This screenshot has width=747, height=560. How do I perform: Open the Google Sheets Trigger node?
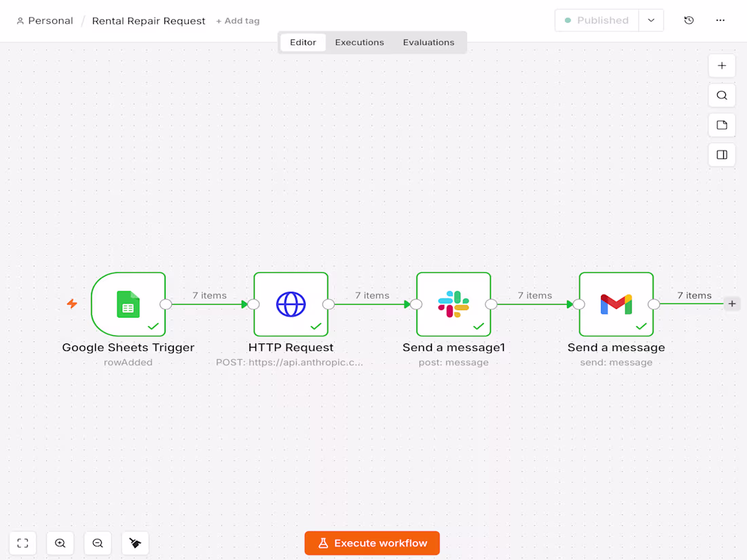(128, 304)
